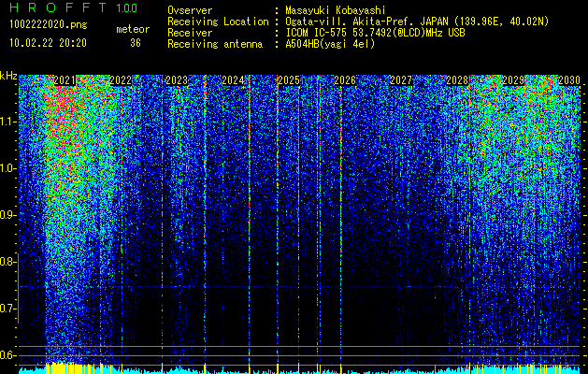This screenshot has width=588, height=374.
Task: Click the ICOM IC-575 receiver text
Action: tap(375, 33)
